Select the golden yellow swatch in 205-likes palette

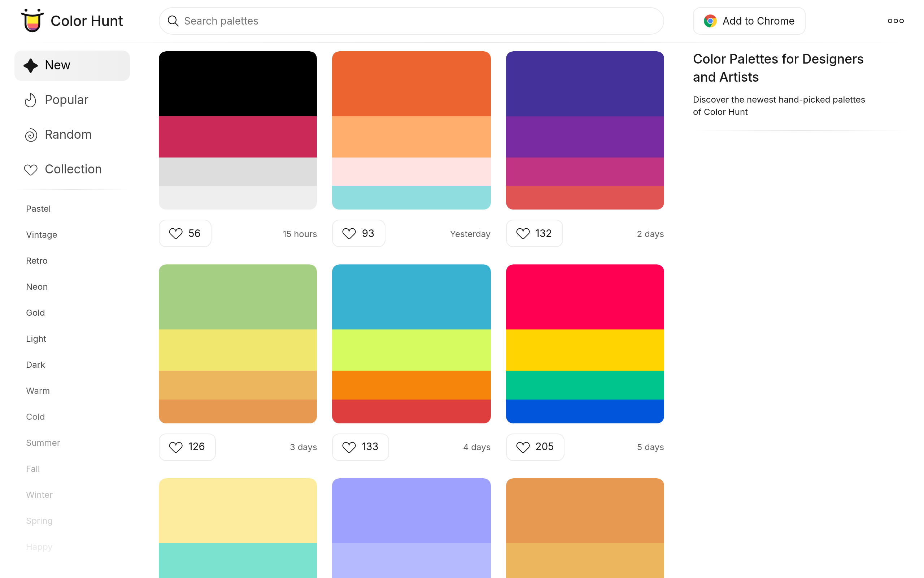pos(585,350)
